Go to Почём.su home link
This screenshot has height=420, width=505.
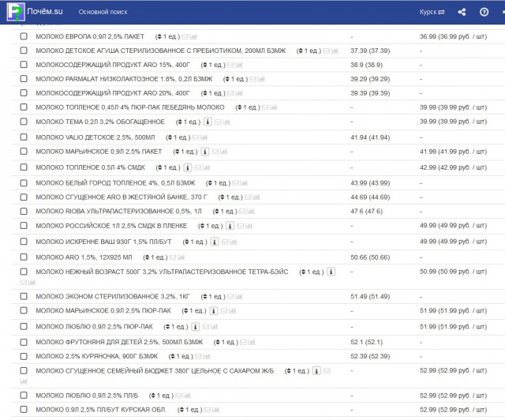[45, 11]
